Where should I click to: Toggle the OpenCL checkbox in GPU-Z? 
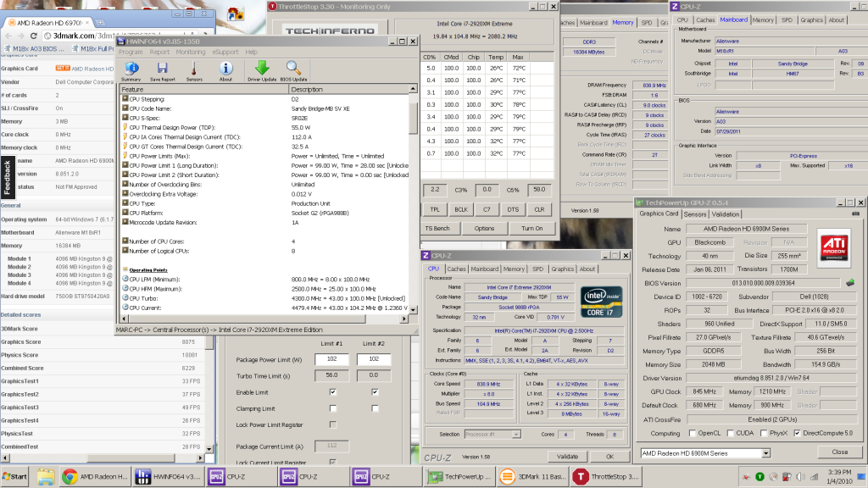coord(692,433)
